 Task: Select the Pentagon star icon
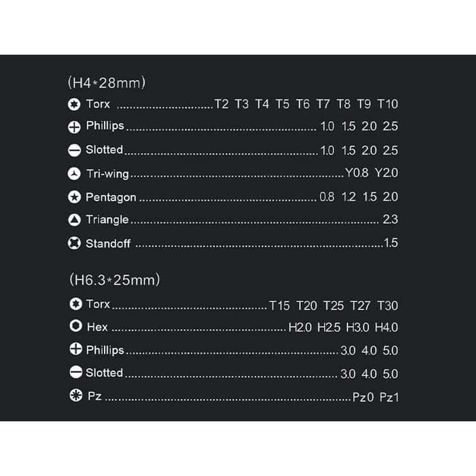tap(74, 197)
